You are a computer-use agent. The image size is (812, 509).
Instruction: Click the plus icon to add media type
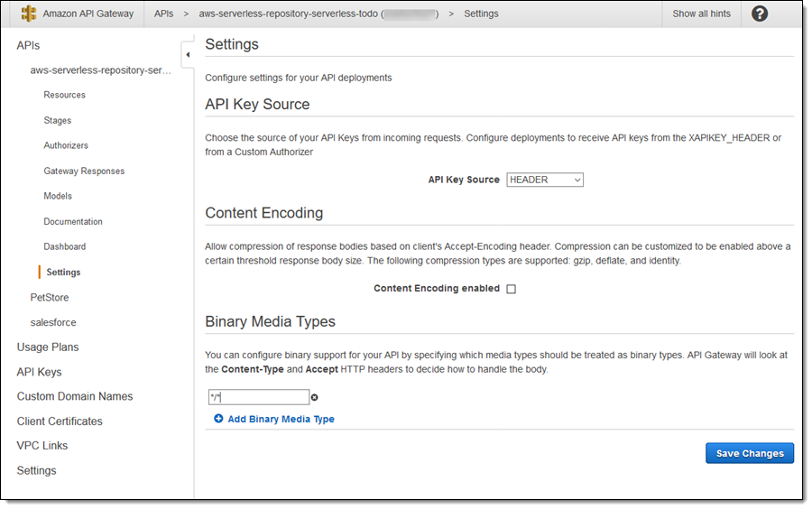click(x=218, y=420)
